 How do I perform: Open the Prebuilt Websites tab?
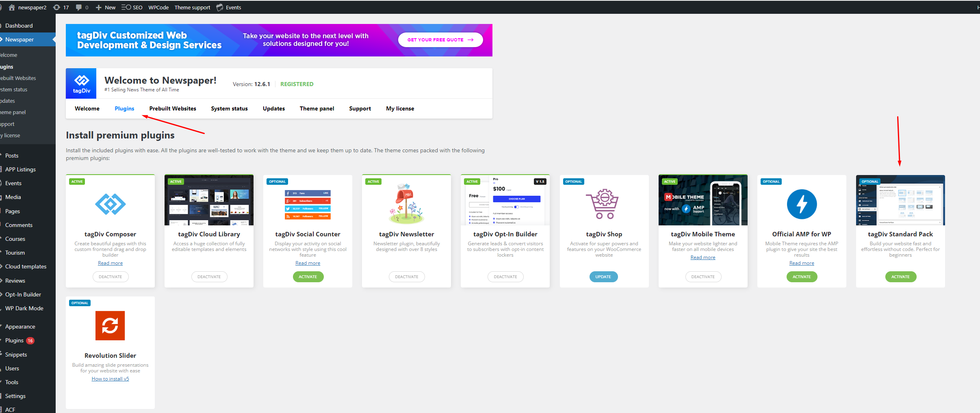tap(173, 108)
